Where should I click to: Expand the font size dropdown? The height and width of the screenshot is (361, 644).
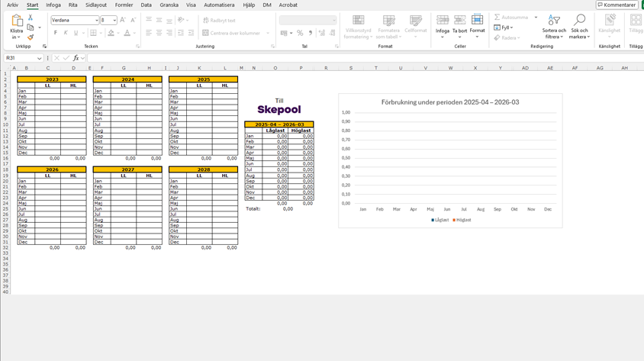[x=114, y=21]
